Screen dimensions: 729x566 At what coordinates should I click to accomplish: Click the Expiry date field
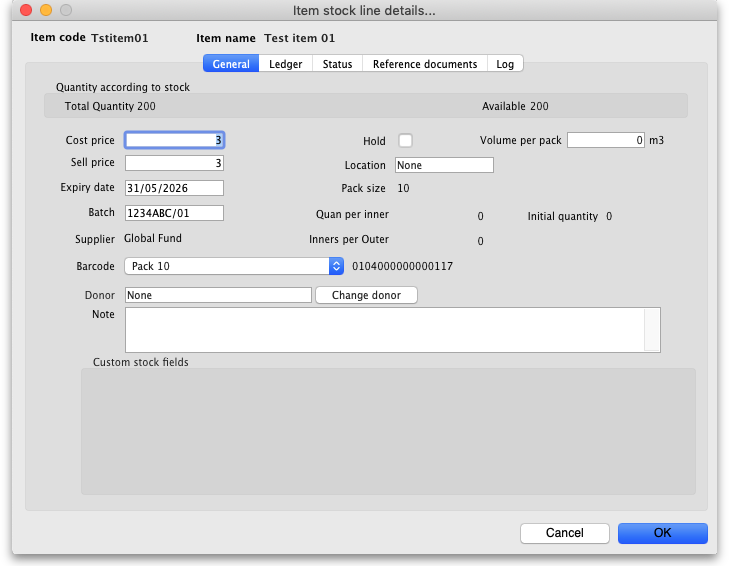tap(174, 188)
